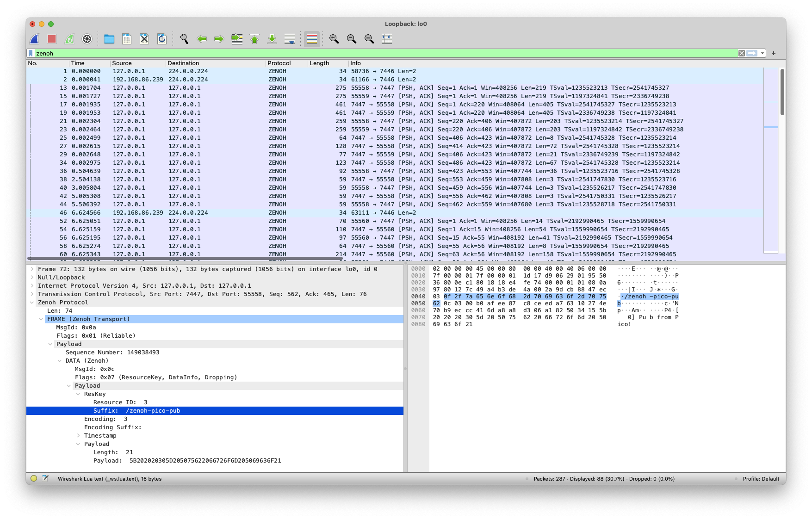
Task: Stop the running capture
Action: click(x=51, y=39)
